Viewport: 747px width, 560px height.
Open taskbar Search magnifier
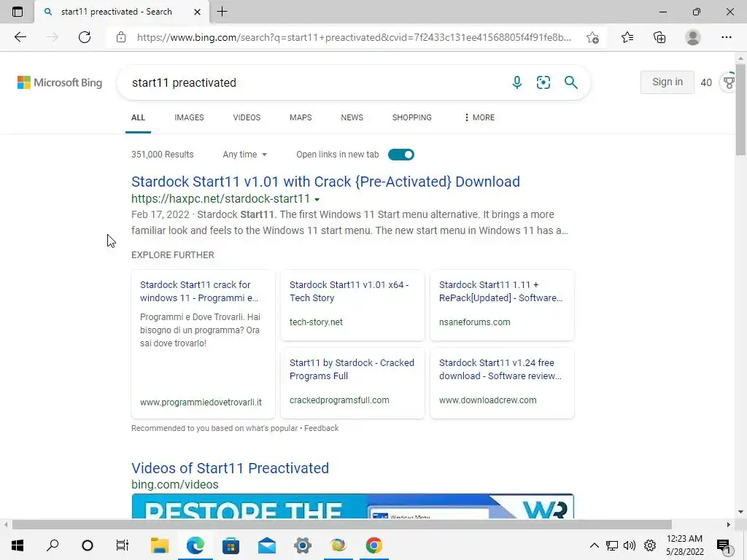tap(53, 545)
